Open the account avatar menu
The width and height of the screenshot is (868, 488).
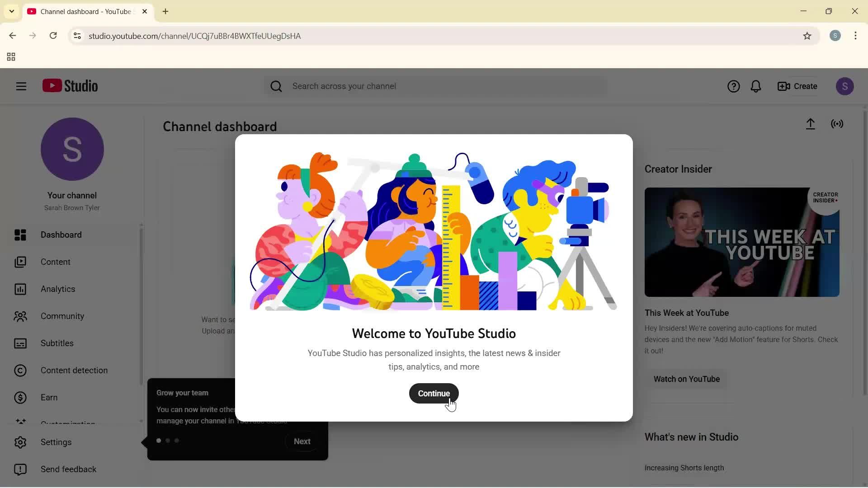coord(844,86)
